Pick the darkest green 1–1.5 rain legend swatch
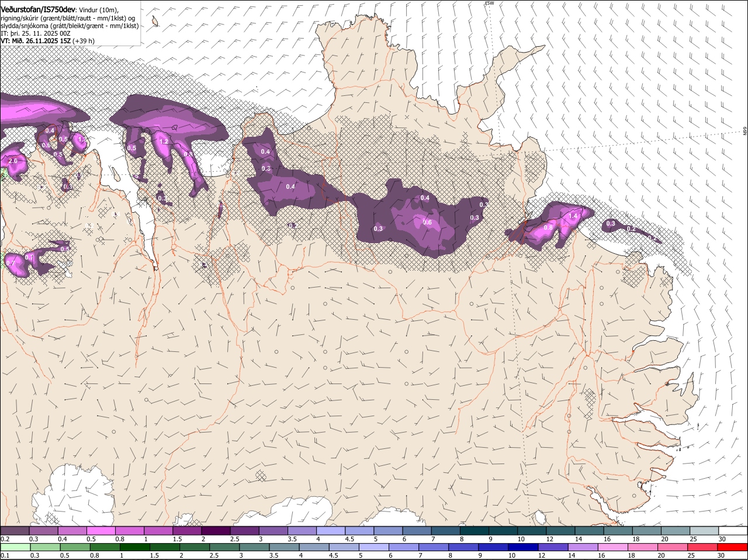 [134, 547]
